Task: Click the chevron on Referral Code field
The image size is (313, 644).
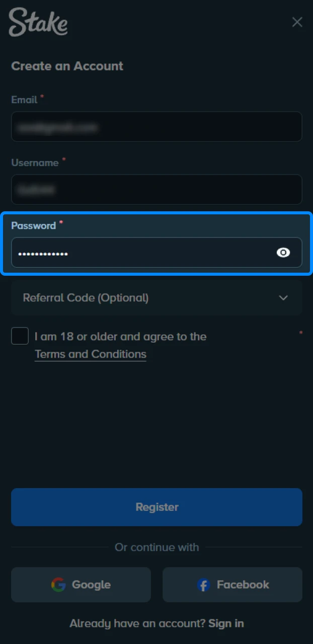Action: (283, 298)
